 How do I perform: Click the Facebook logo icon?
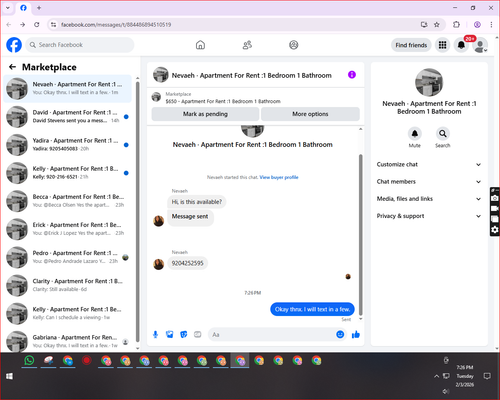(x=14, y=45)
